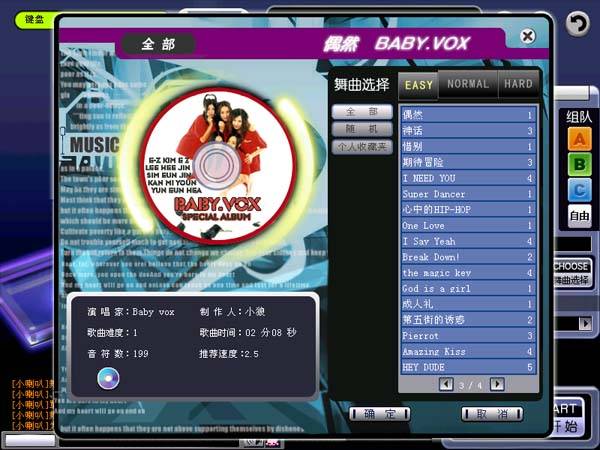Open 个人收藏夹 favorites list
600x450 pixels.
click(362, 147)
